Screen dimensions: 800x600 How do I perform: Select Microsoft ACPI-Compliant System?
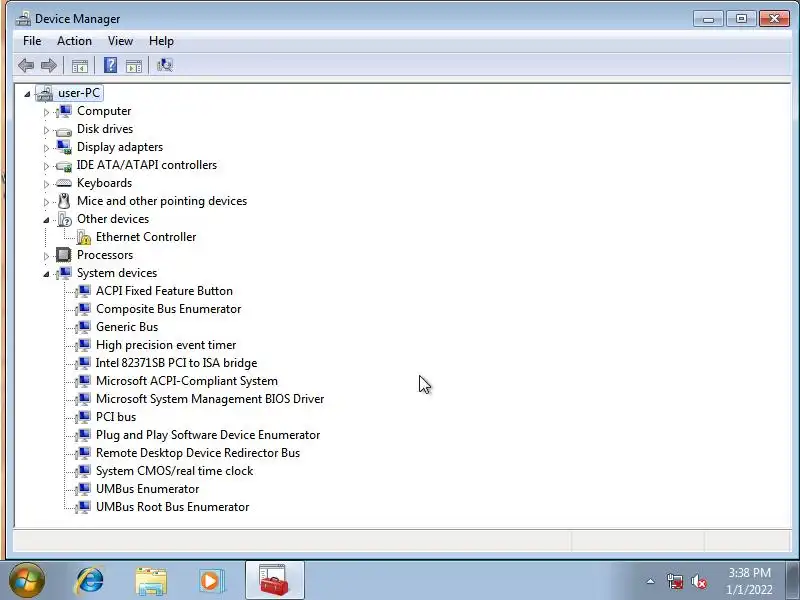coord(187,381)
